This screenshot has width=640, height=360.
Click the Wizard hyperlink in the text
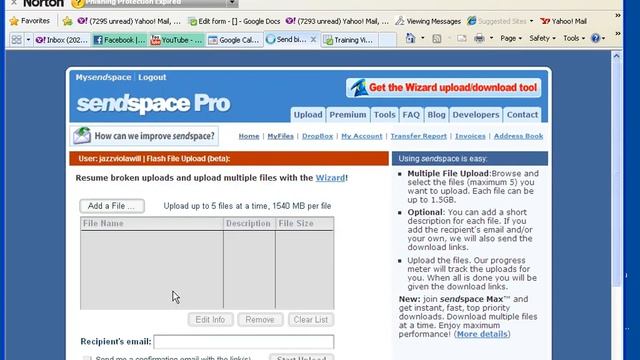tap(330, 178)
